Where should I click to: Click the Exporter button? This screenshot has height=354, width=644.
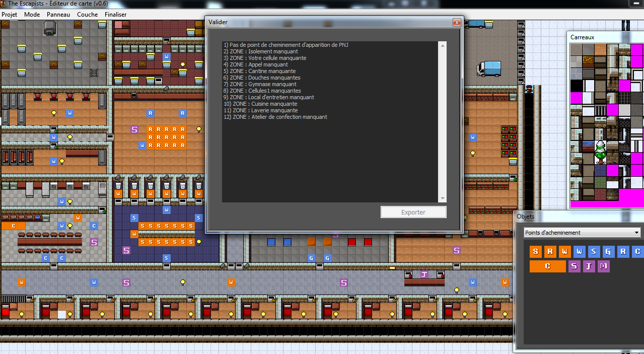[x=413, y=212]
